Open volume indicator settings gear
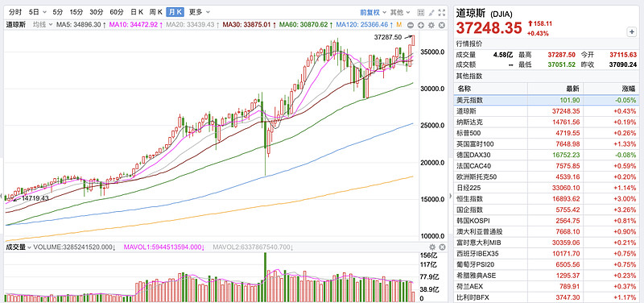The width and height of the screenshot is (644, 303). (432, 247)
